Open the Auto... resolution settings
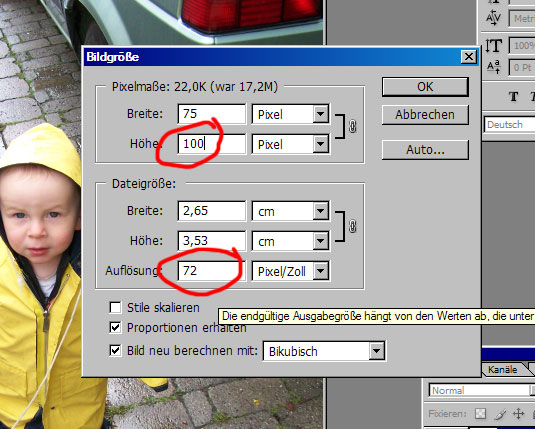535x429 pixels. pyautogui.click(x=425, y=150)
